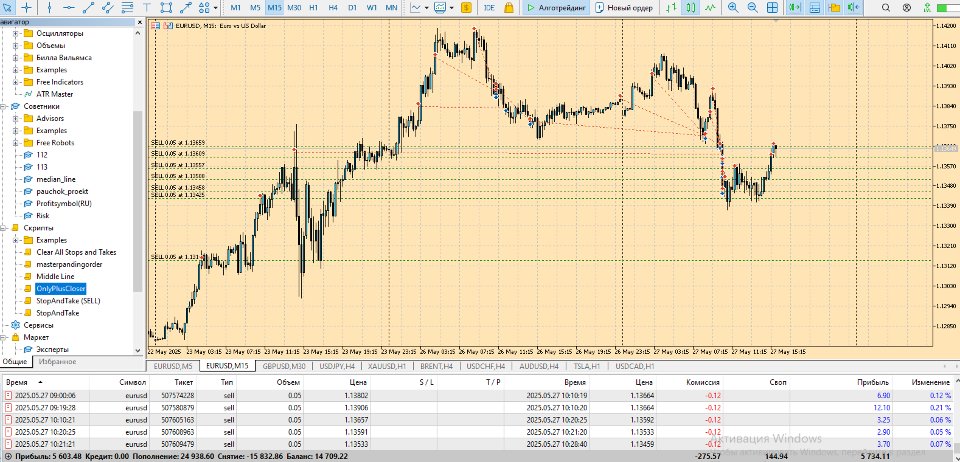Zoom out on the chart
The image size is (960, 462).
[752, 7]
